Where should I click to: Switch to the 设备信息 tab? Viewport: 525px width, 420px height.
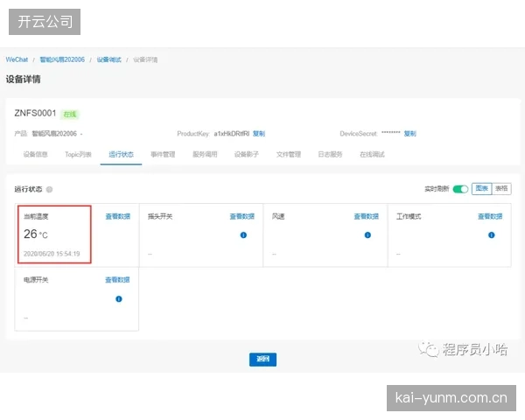36,154
